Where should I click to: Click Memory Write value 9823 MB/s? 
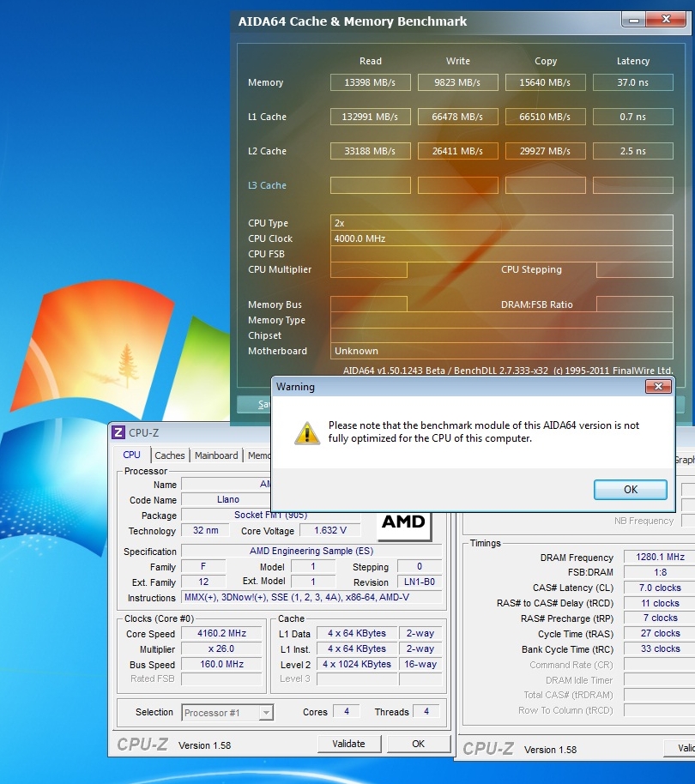[x=457, y=82]
